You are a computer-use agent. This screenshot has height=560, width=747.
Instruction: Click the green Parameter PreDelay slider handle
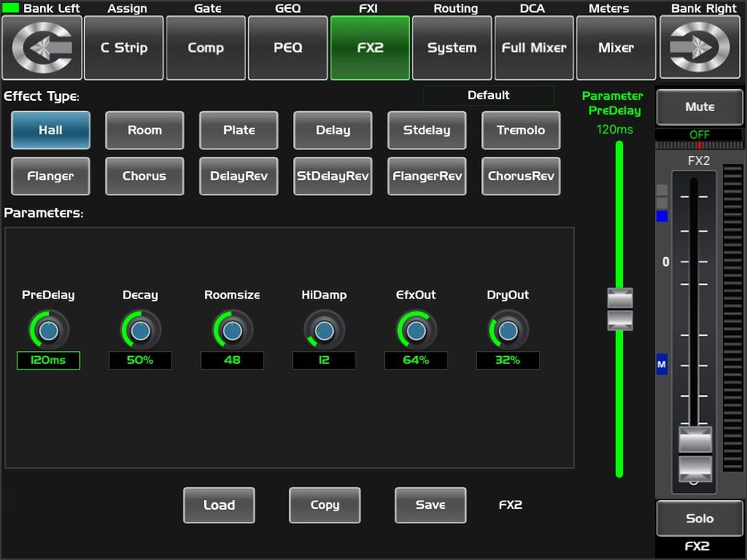click(620, 309)
